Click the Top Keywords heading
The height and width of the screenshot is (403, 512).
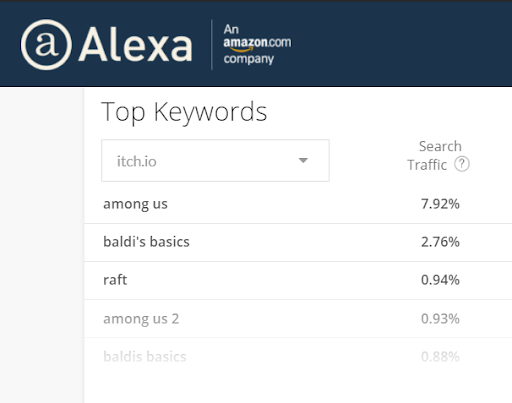point(184,112)
